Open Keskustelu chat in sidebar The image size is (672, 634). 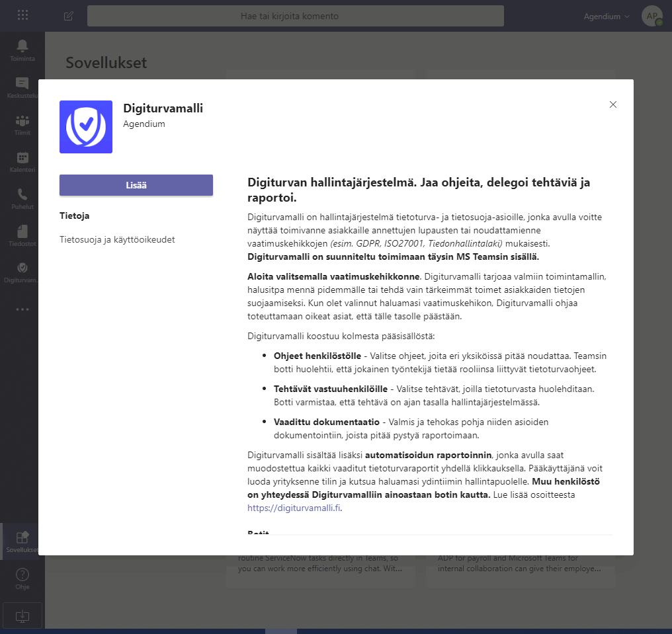22,87
